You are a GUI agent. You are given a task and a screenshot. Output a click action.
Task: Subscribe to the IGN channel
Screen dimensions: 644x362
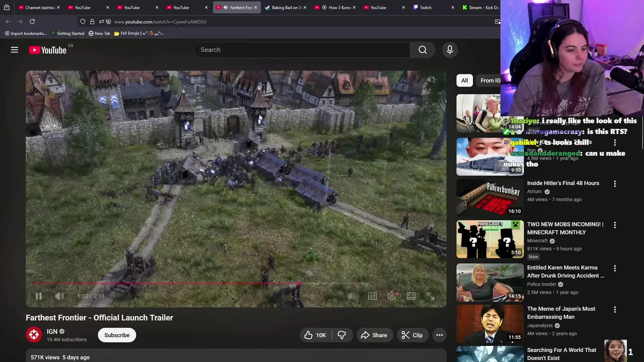[117, 335]
